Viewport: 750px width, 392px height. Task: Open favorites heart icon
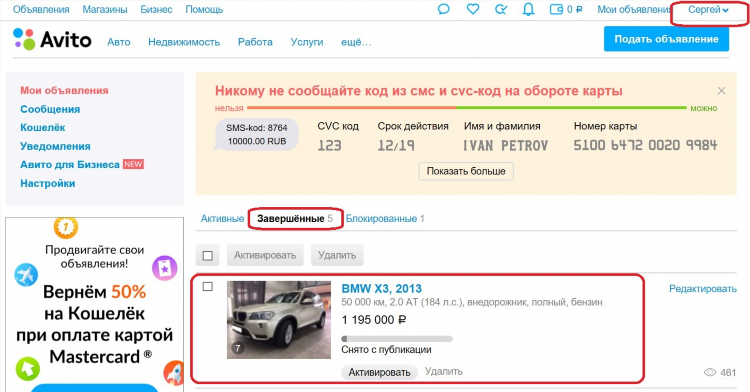tap(473, 9)
